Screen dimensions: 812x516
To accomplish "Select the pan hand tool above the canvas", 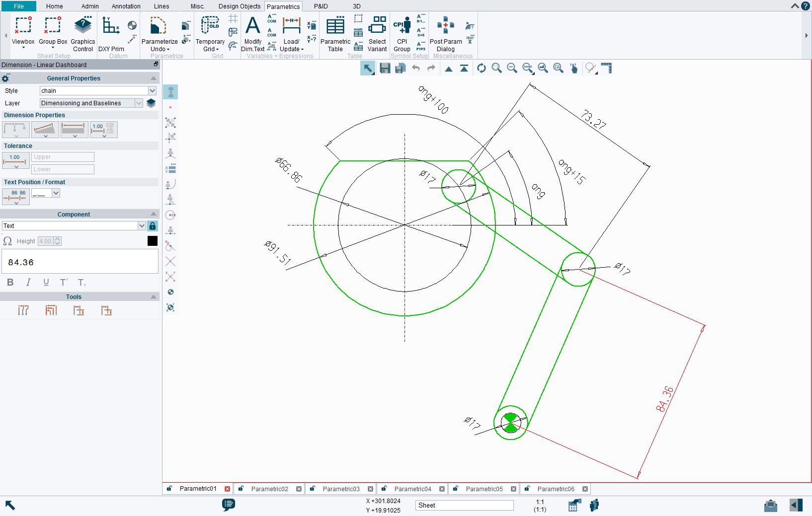I will tap(574, 68).
